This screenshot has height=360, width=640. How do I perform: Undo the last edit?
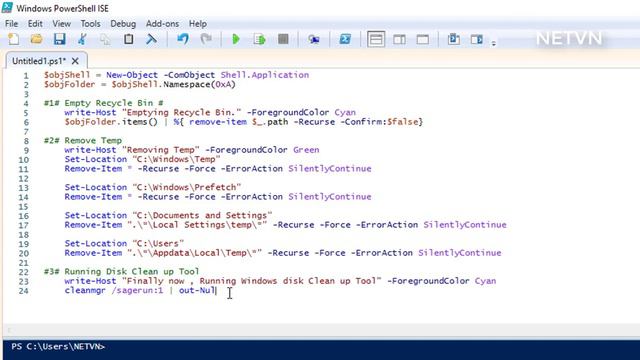(x=182, y=39)
